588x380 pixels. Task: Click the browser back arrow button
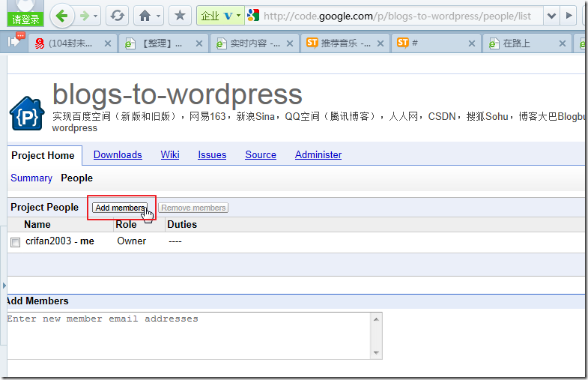click(61, 16)
